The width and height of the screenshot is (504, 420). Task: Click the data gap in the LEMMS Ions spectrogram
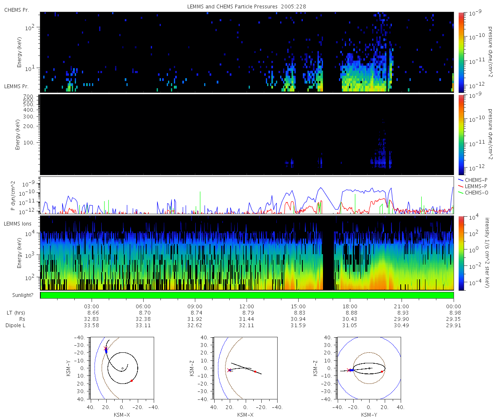[328, 253]
